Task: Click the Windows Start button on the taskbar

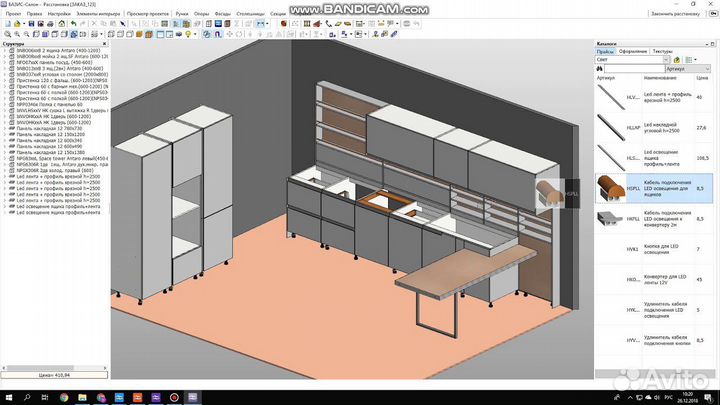Action: (8, 397)
